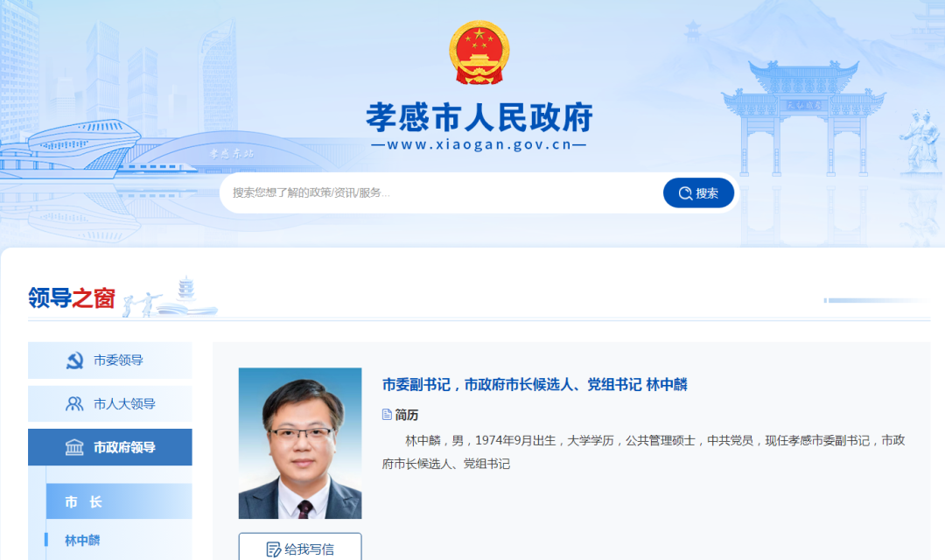Click the www.xiaogan.gov.cn address text
This screenshot has width=945, height=560.
[x=479, y=144]
